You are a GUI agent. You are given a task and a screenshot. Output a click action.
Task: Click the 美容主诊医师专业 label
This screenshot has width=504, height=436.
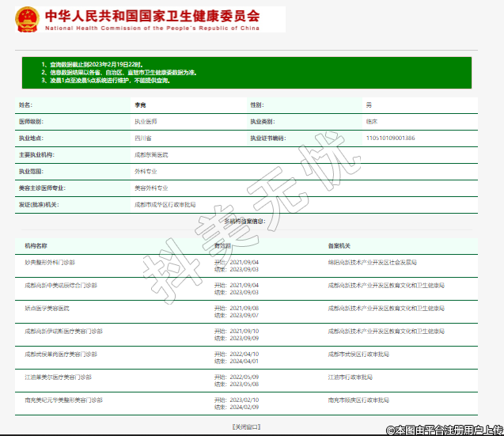pos(42,188)
